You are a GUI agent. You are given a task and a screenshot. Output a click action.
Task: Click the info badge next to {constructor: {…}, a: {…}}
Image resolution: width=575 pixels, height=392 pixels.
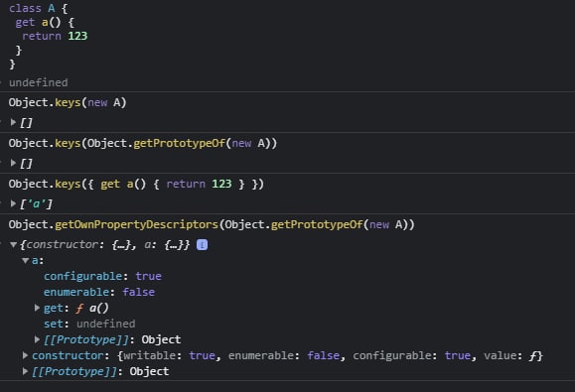[x=202, y=245]
